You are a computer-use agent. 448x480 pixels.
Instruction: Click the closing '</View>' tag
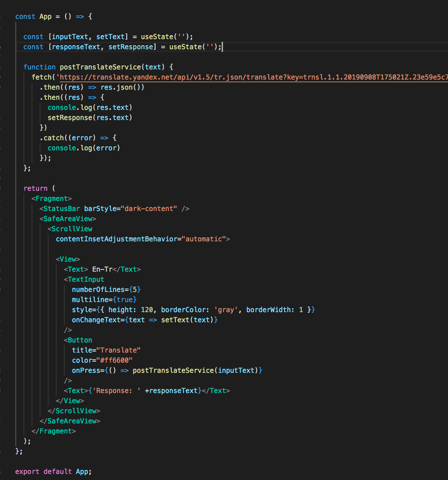coord(70,401)
